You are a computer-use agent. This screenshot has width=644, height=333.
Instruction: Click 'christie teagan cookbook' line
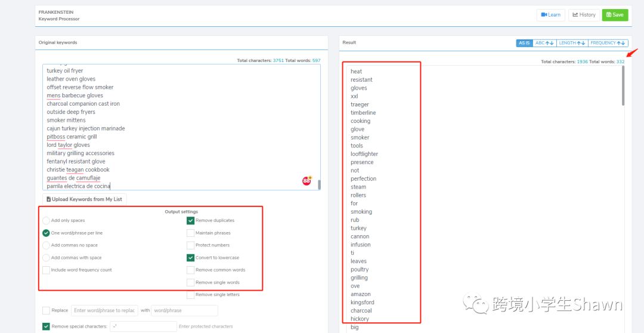click(x=78, y=169)
